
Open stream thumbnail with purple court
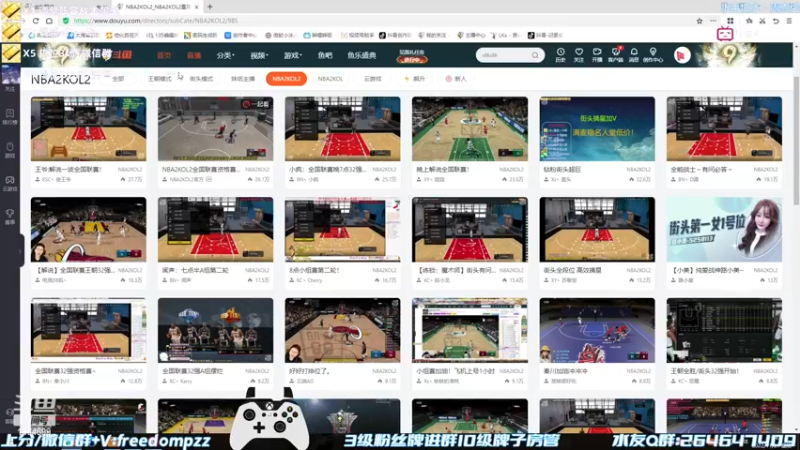(x=597, y=331)
